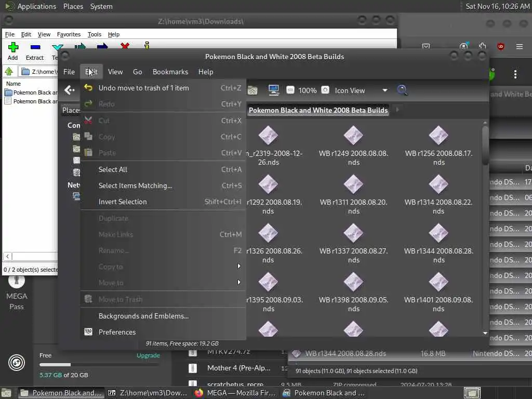Open Preferences from Edit menu
532x399 pixels.
[117, 332]
